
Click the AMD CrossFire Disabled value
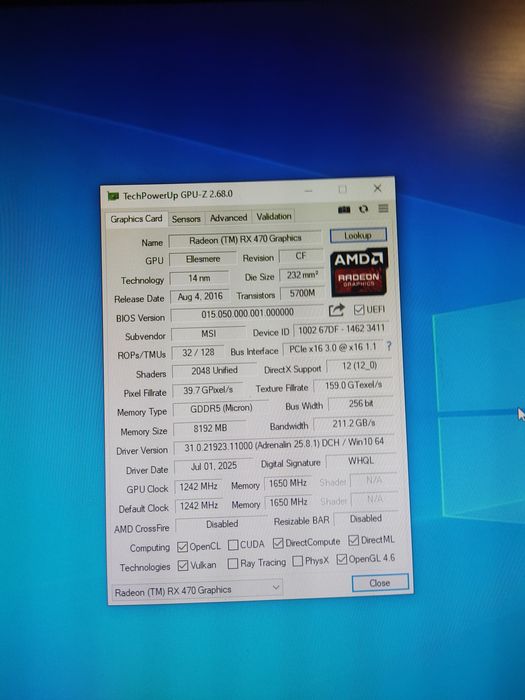click(222, 524)
